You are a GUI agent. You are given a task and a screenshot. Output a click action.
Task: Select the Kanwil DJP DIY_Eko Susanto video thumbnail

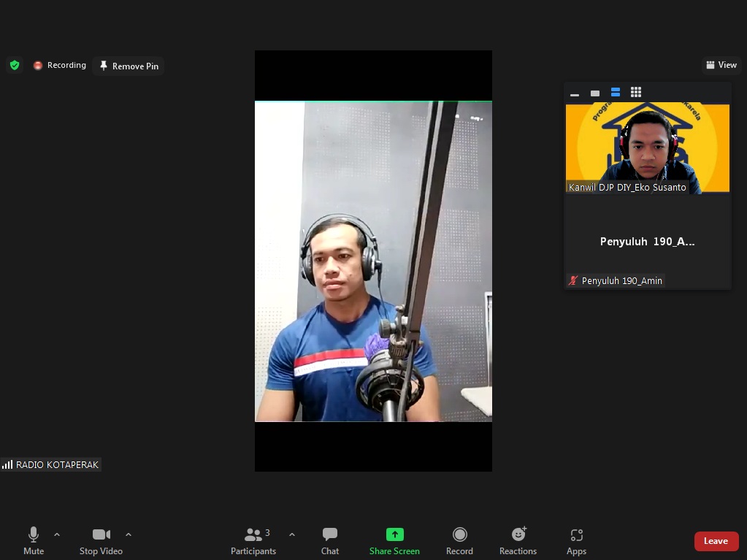(647, 148)
